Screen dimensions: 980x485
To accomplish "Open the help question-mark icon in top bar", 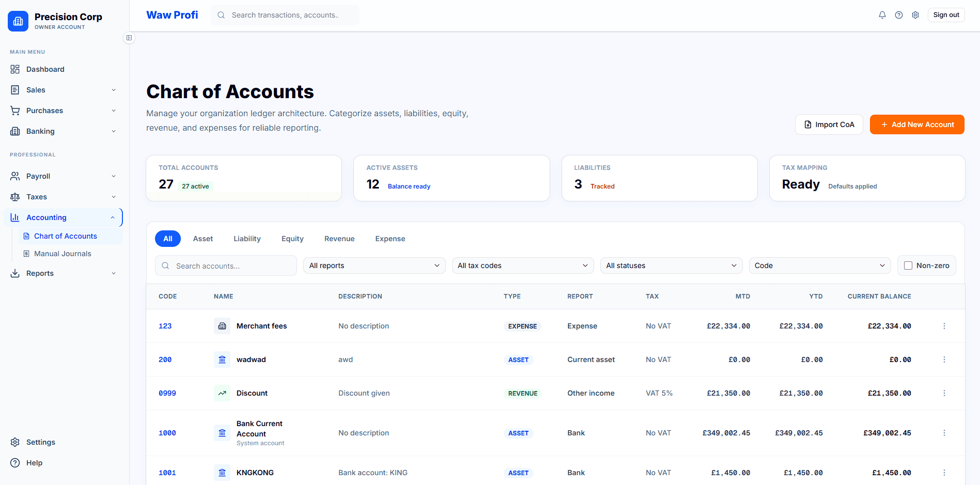I will point(899,15).
